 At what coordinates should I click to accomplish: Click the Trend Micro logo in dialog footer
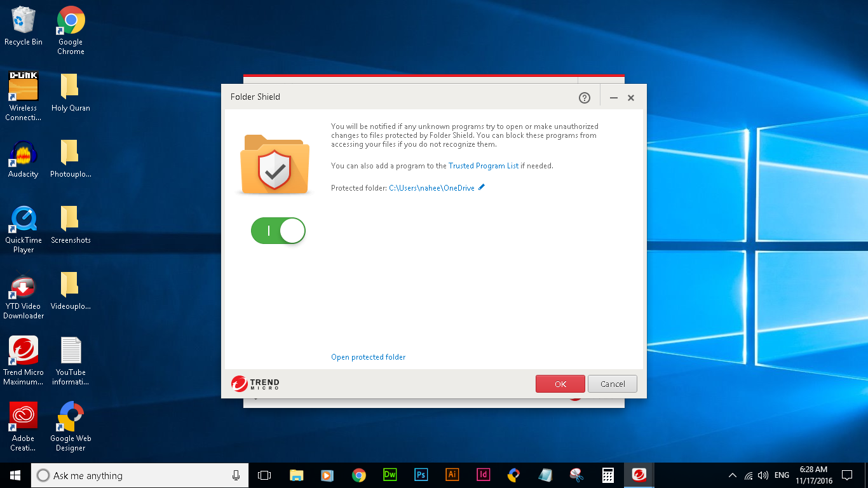pyautogui.click(x=255, y=384)
